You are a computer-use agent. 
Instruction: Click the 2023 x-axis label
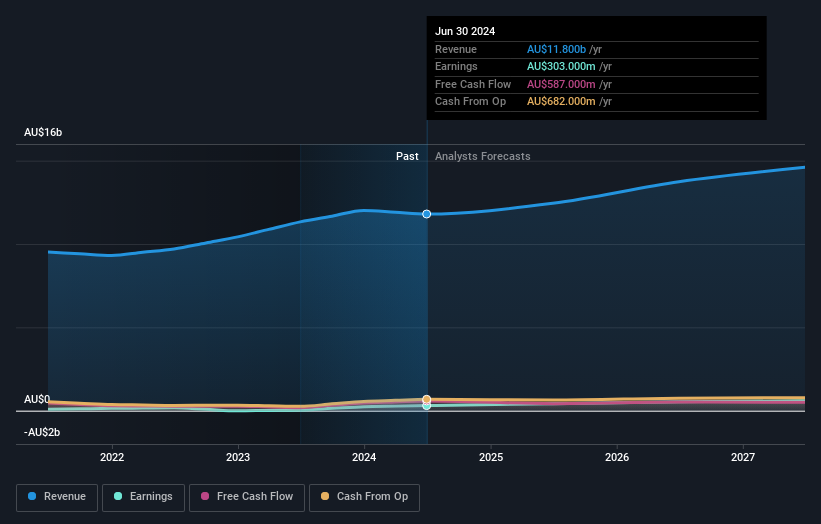click(x=238, y=458)
